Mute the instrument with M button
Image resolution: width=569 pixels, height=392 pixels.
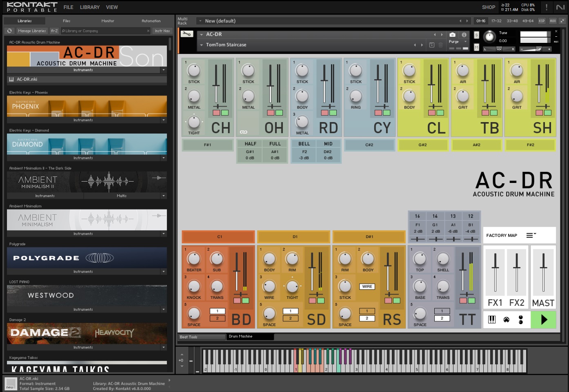476,47
